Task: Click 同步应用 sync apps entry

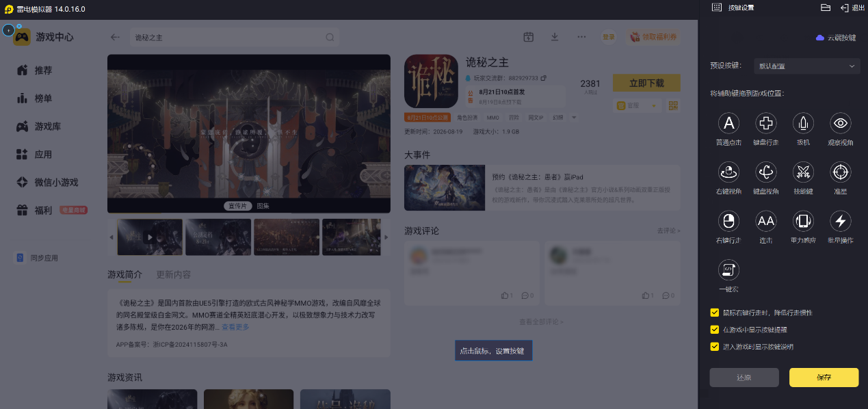Action: (x=38, y=258)
